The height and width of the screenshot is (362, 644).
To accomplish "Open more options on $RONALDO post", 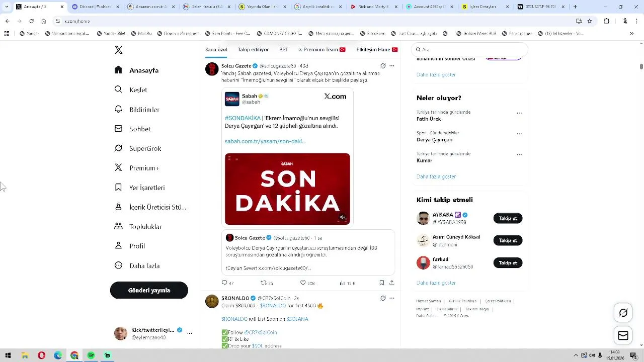I will pos(392,298).
